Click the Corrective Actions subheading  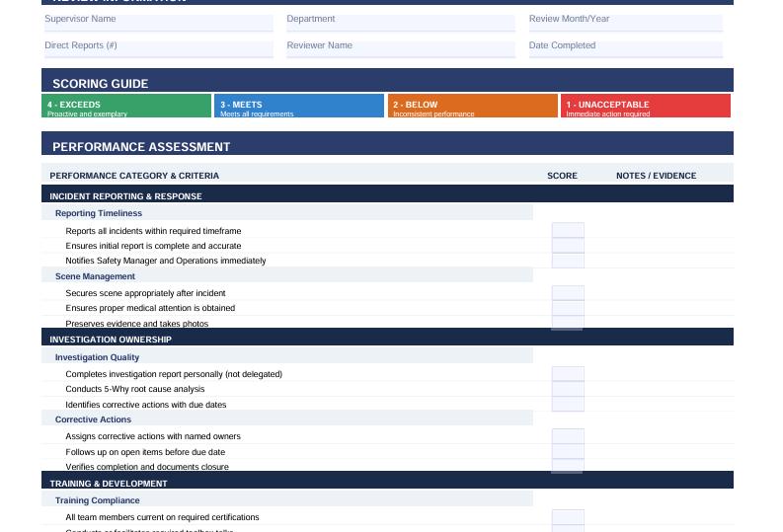(93, 419)
